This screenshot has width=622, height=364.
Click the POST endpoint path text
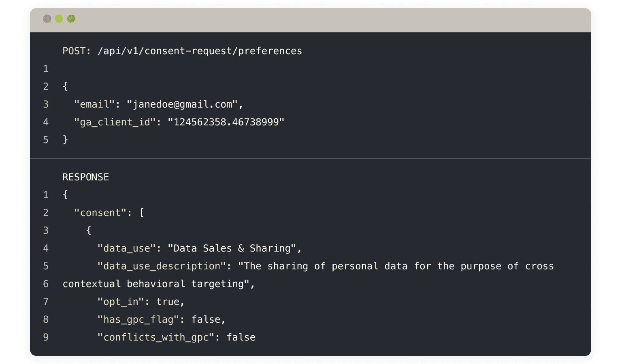(200, 51)
